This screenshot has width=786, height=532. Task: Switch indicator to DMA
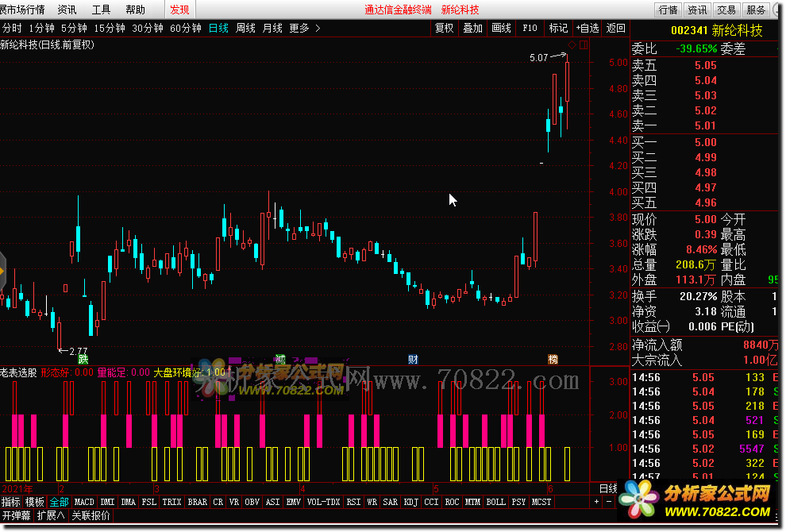(129, 502)
